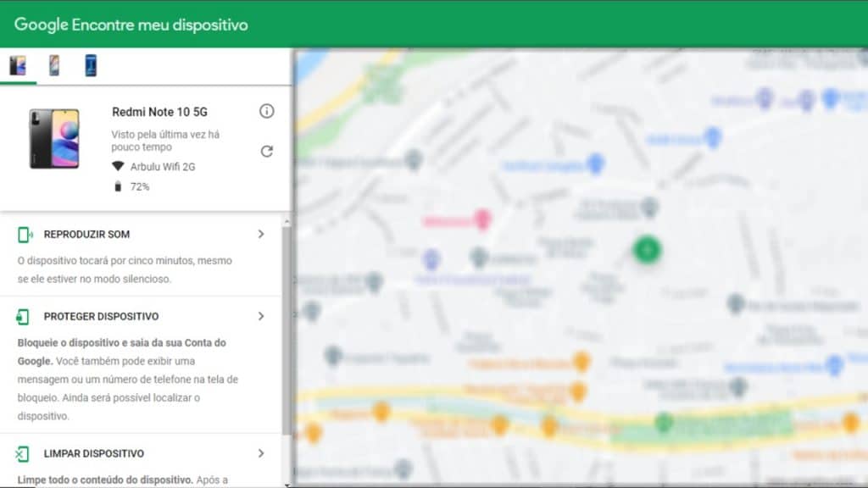The width and height of the screenshot is (868, 488).
Task: Click the Wi-Fi signal icon by Arbulu Wifi 2G
Action: [x=118, y=166]
